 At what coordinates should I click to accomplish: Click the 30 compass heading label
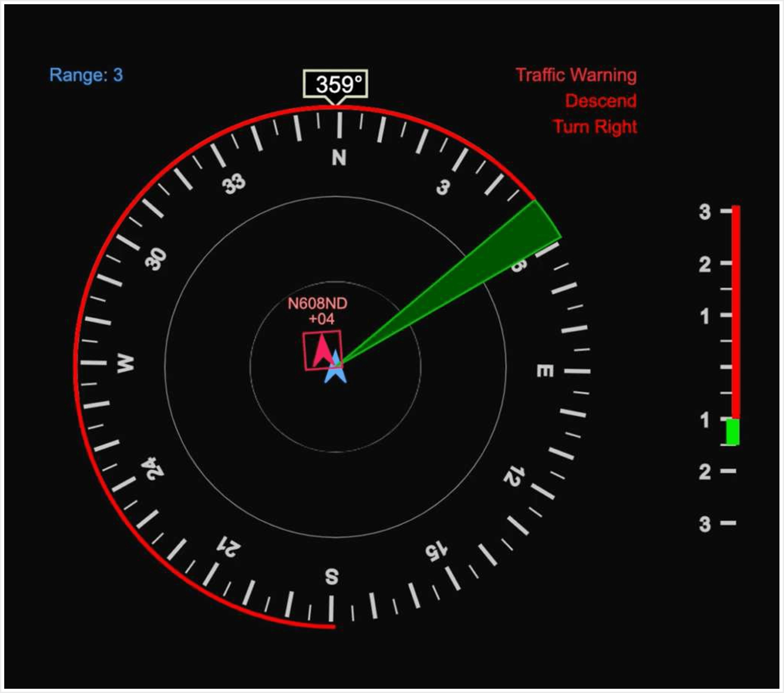156,259
